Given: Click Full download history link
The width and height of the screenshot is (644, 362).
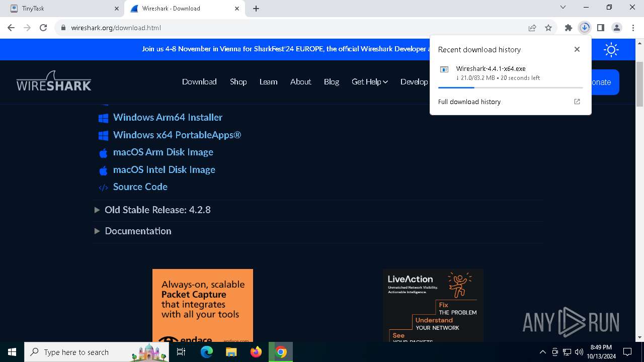Looking at the screenshot, I should pos(469,102).
